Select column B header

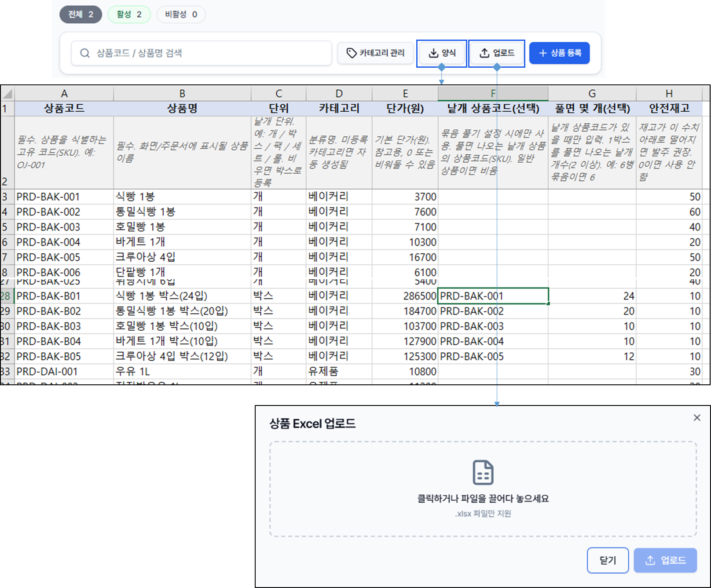point(182,94)
